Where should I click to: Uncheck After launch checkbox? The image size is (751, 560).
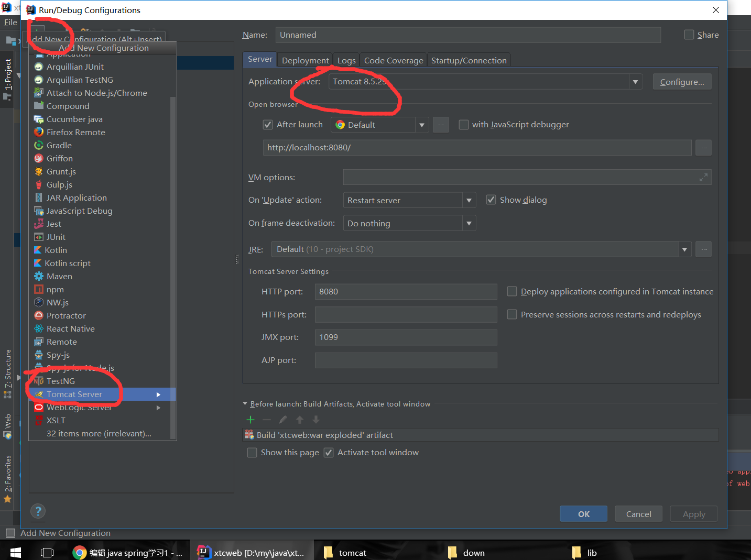point(268,125)
